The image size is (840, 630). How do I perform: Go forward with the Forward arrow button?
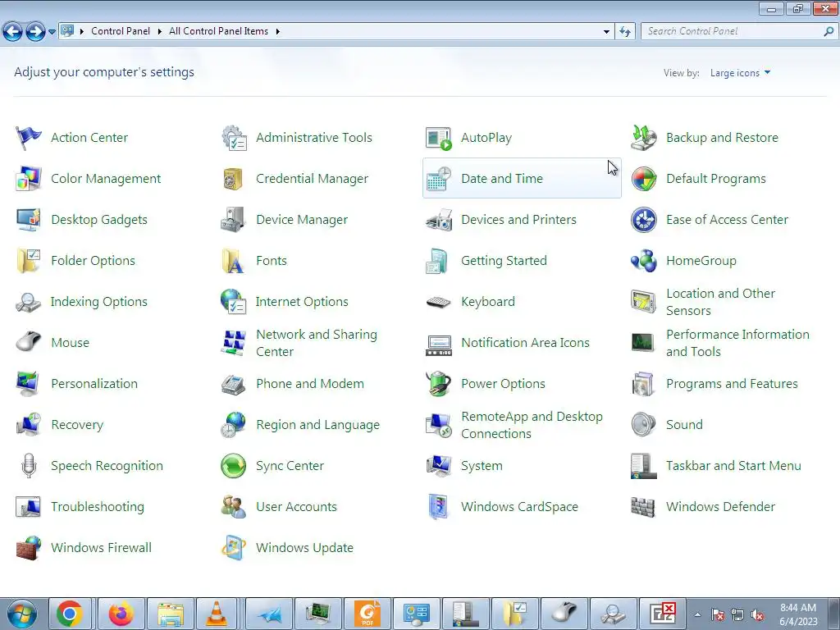point(35,32)
